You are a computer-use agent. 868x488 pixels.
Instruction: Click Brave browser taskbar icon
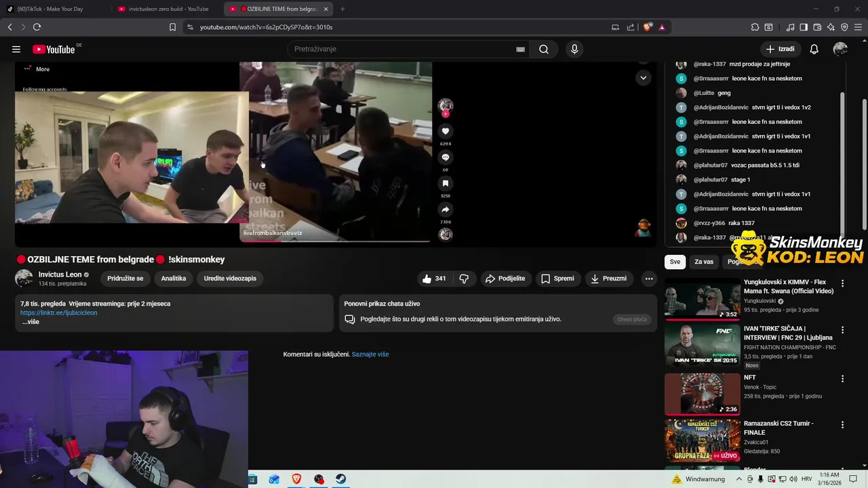pos(296,479)
